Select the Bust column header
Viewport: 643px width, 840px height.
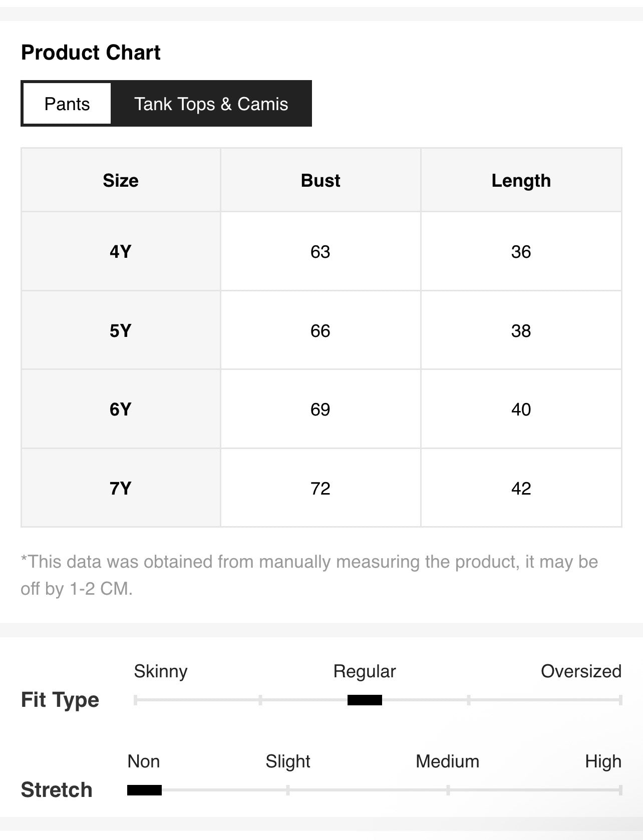click(x=320, y=180)
